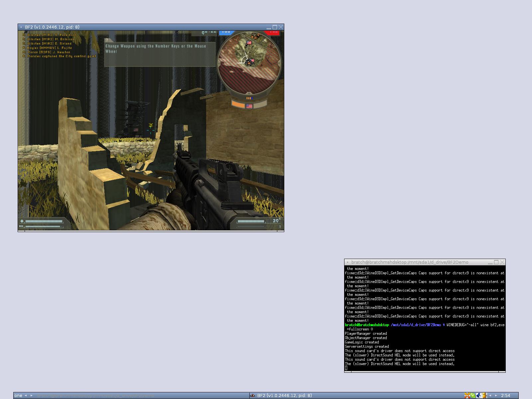Click the stamina bar below the health bar
The width and height of the screenshot is (532, 399).
(42, 226)
